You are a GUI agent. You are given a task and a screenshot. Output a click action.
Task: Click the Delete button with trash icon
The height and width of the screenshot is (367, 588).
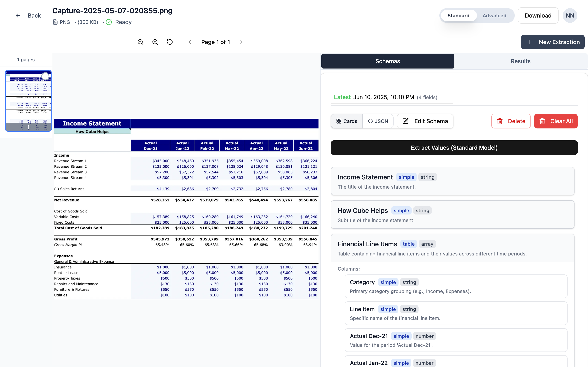coord(511,121)
